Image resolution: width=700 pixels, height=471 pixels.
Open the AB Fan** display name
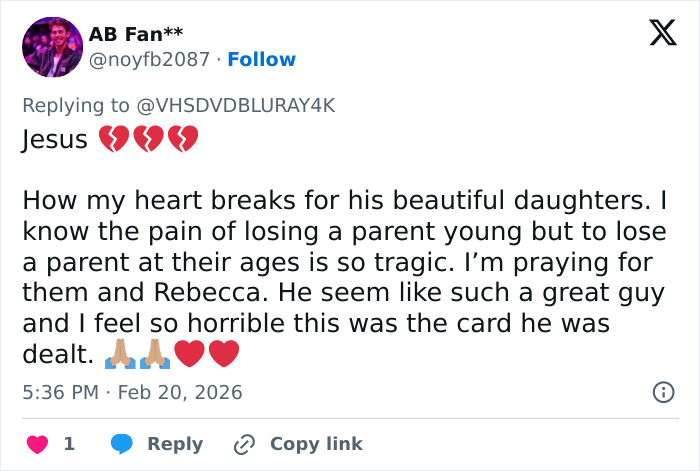(129, 35)
